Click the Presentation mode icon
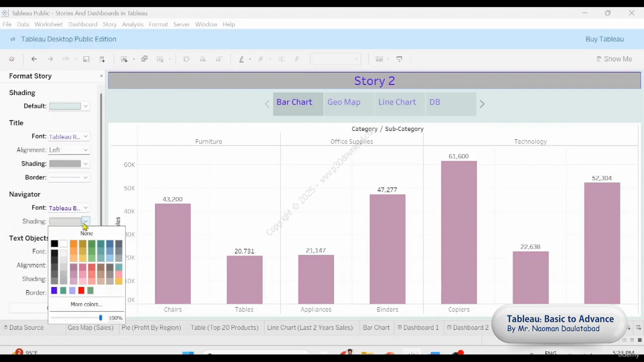644x362 pixels. (x=399, y=59)
